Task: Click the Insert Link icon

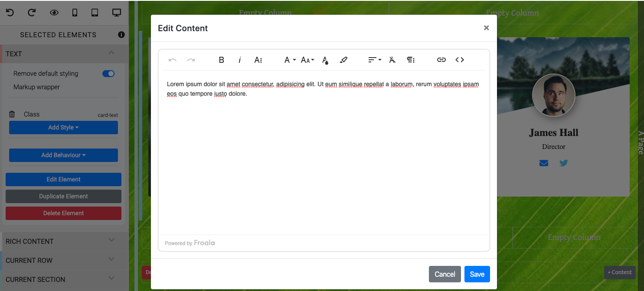Action: (441, 60)
